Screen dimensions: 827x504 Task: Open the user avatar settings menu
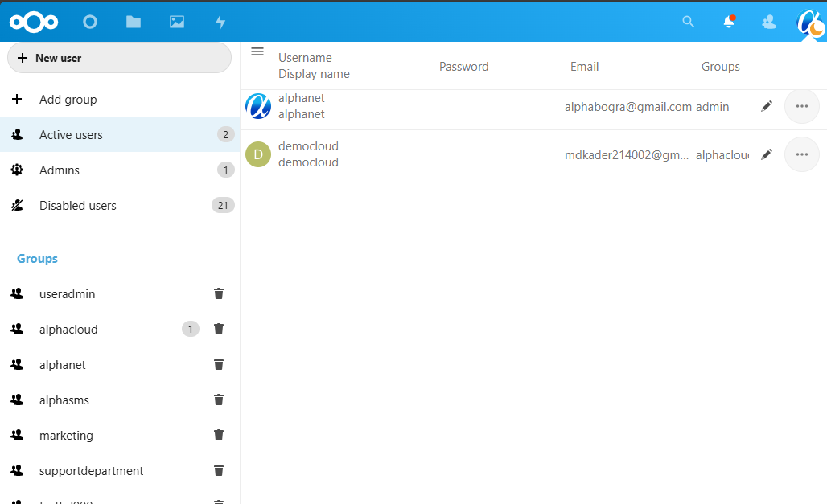(810, 23)
